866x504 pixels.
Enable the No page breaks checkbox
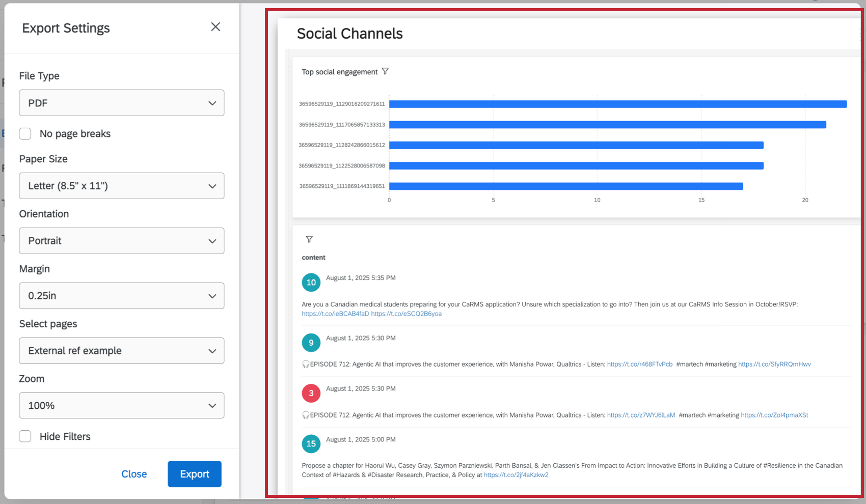coord(25,133)
